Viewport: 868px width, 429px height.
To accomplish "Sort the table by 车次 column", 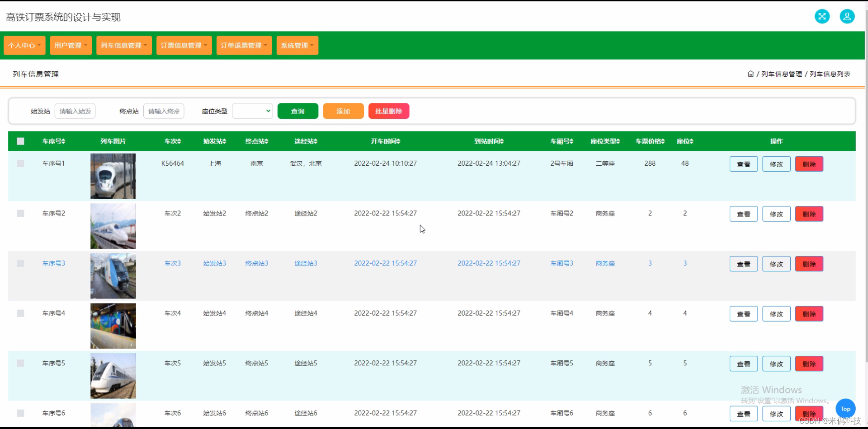I will pyautogui.click(x=172, y=141).
